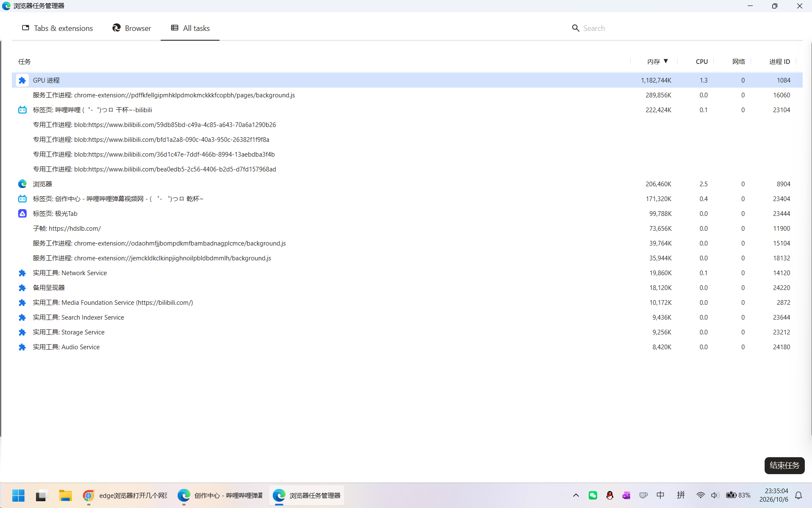Select the jemckldkclkinpjighnoilpbldbdmmlh service worker row
The width and height of the screenshot is (812, 508).
407,258
